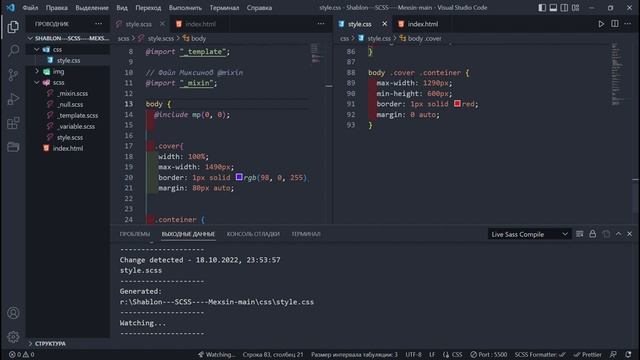The width and height of the screenshot is (640, 360).
Task: Change UTF-8 encoding in status bar
Action: tap(413, 355)
